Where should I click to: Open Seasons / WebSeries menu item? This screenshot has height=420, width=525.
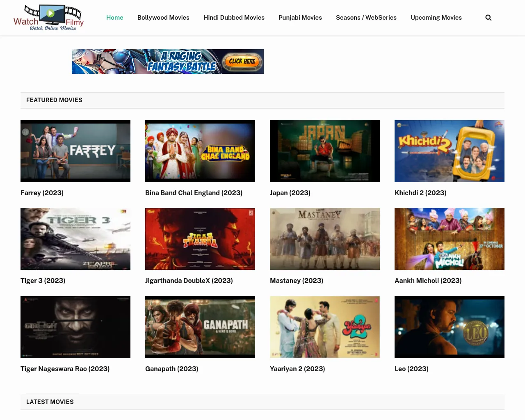[x=366, y=18]
